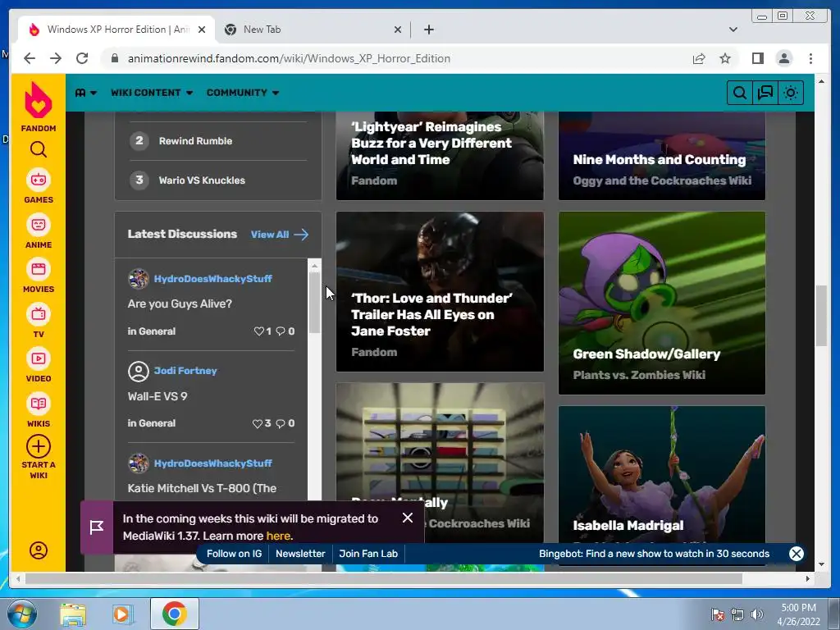
Task: Click the Newsletter button
Action: click(300, 554)
